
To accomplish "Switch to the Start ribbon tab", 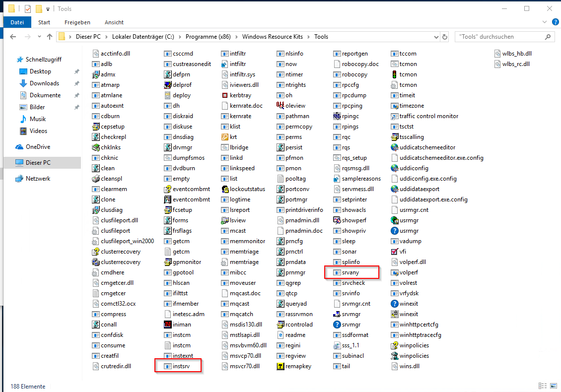I will coord(44,22).
